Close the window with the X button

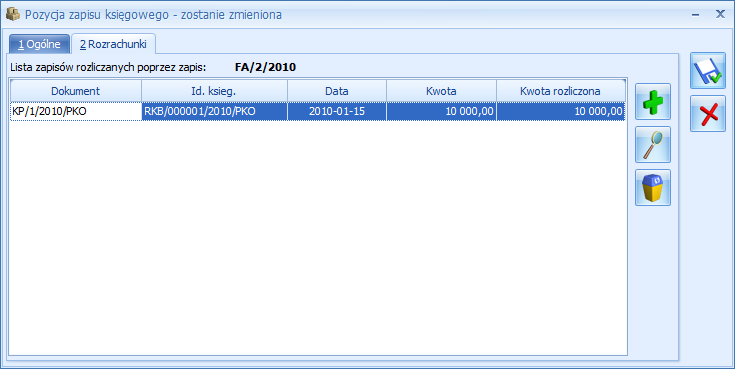pos(720,15)
